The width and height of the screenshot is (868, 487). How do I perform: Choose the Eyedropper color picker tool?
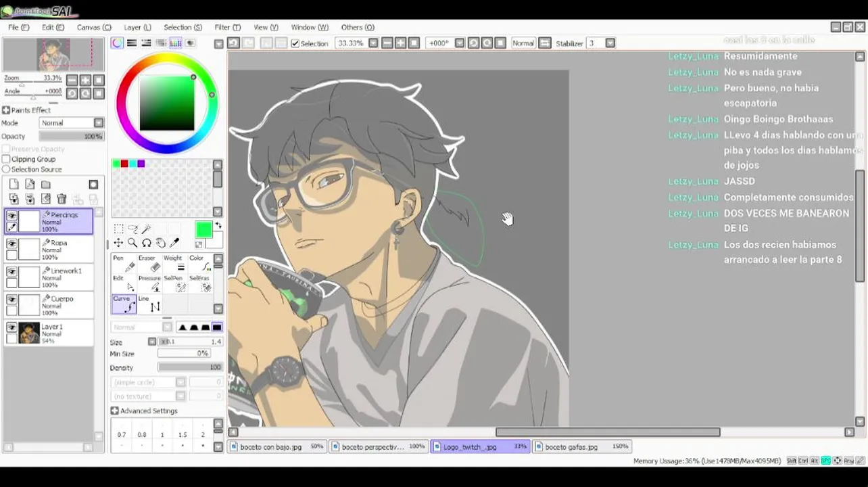pos(175,243)
